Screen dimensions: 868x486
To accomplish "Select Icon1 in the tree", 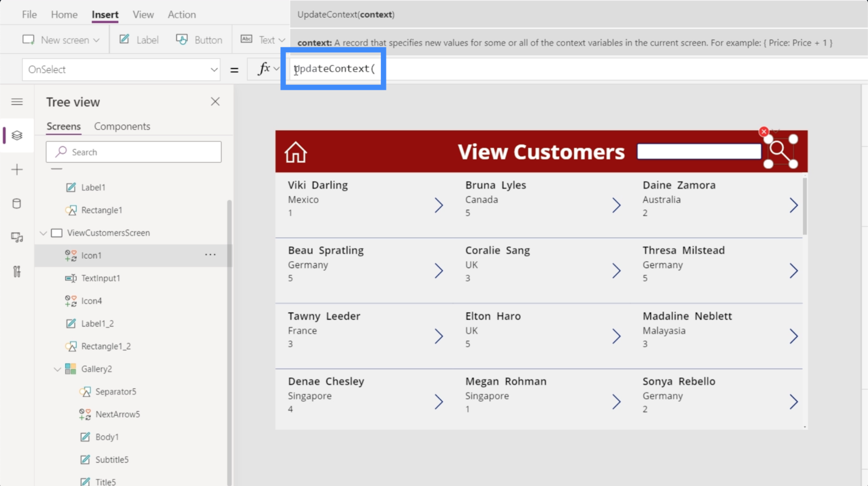I will pyautogui.click(x=91, y=256).
